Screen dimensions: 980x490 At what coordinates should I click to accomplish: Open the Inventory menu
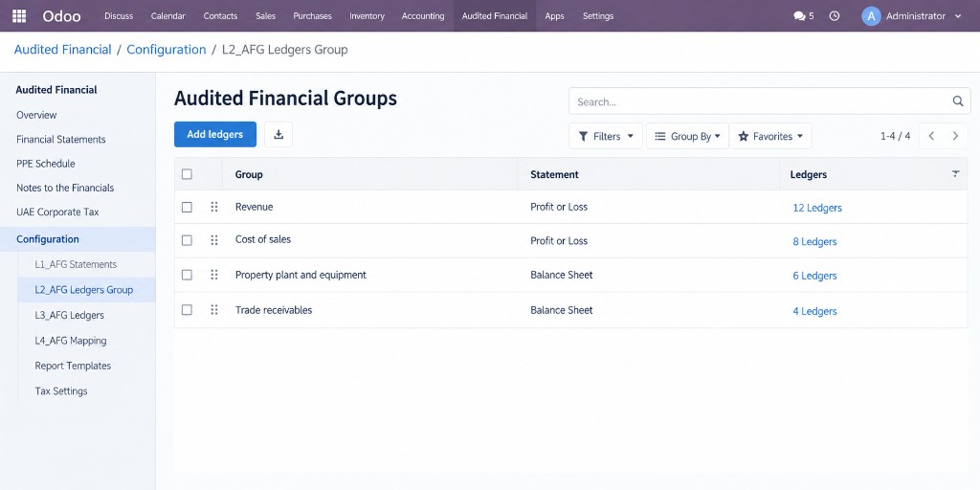(x=367, y=16)
